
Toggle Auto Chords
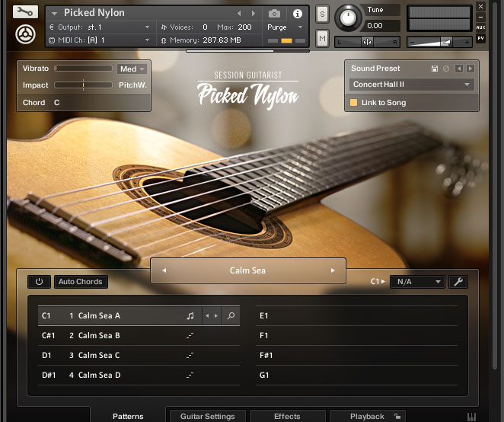(81, 282)
